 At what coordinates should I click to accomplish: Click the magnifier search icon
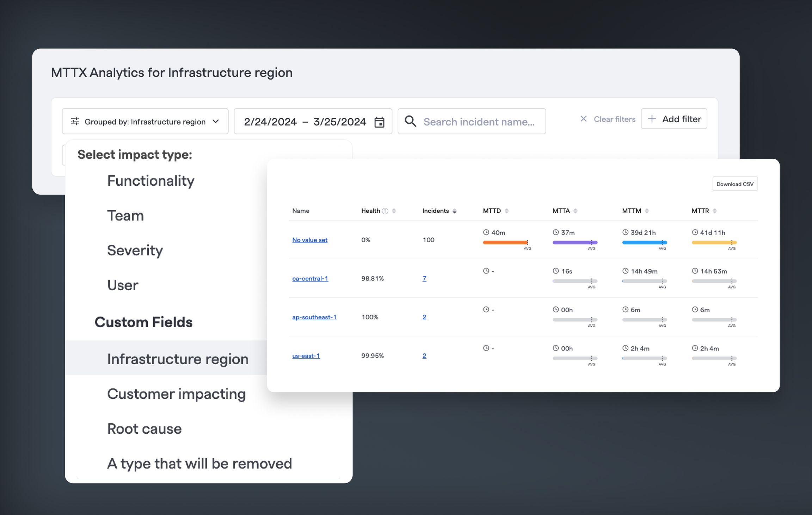point(410,121)
